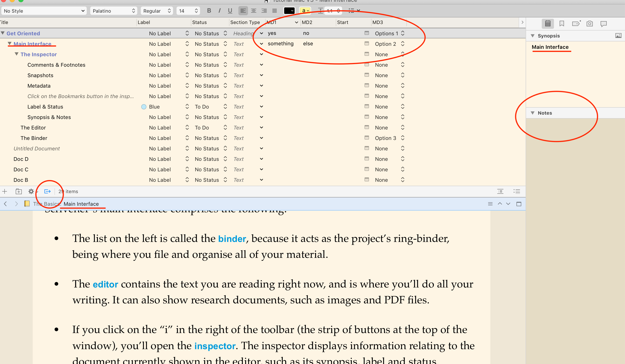
Task: Open list style button
Action: click(354, 11)
